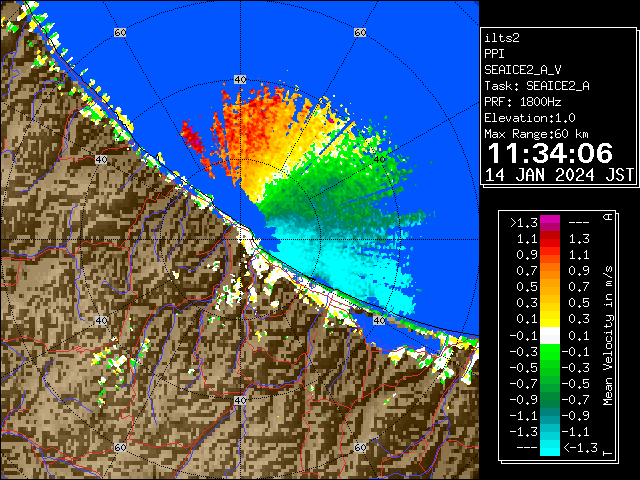The height and width of the screenshot is (480, 640).
Task: Click the northwest '60' range ring label
Action: click(120, 32)
